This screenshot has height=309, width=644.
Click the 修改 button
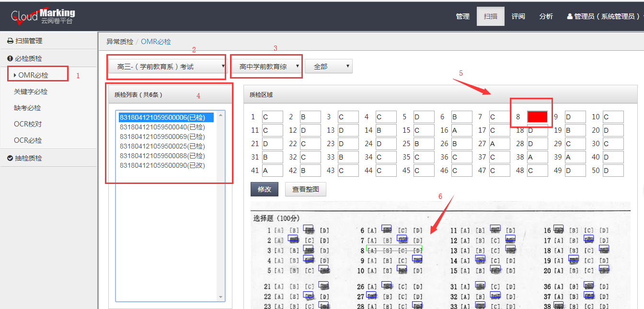point(264,189)
